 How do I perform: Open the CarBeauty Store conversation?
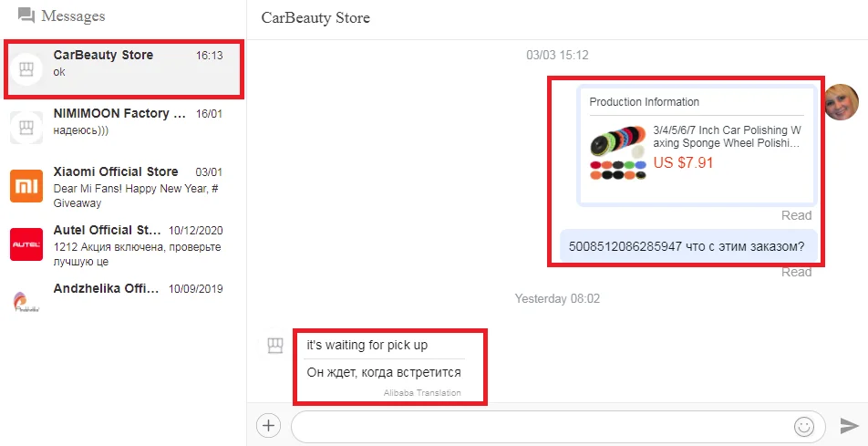click(123, 69)
